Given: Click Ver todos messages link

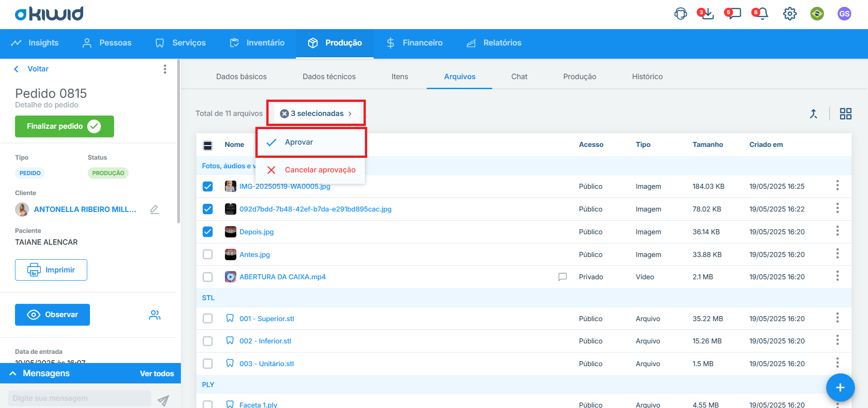Looking at the screenshot, I should [x=157, y=373].
